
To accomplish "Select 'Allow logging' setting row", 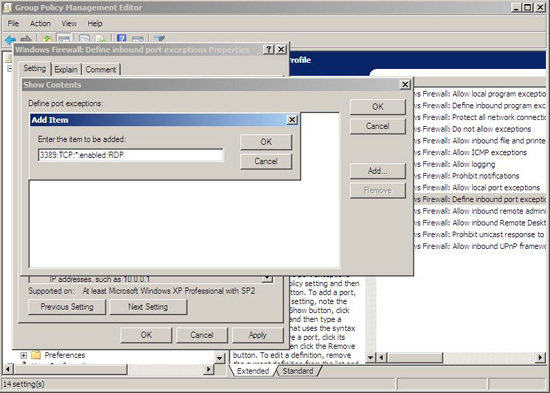I will pyautogui.click(x=480, y=164).
